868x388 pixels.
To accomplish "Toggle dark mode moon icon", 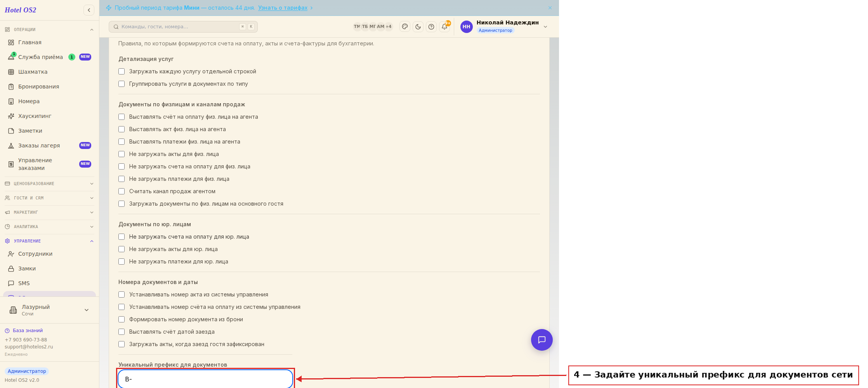I will coord(418,27).
